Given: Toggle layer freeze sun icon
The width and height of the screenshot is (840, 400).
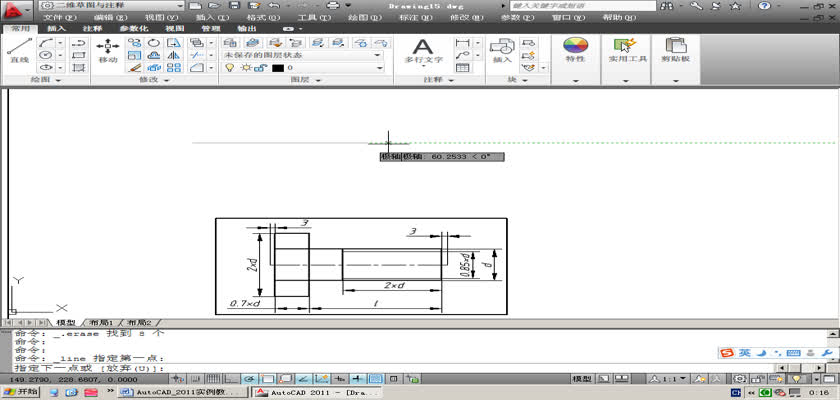Looking at the screenshot, I should (246, 67).
